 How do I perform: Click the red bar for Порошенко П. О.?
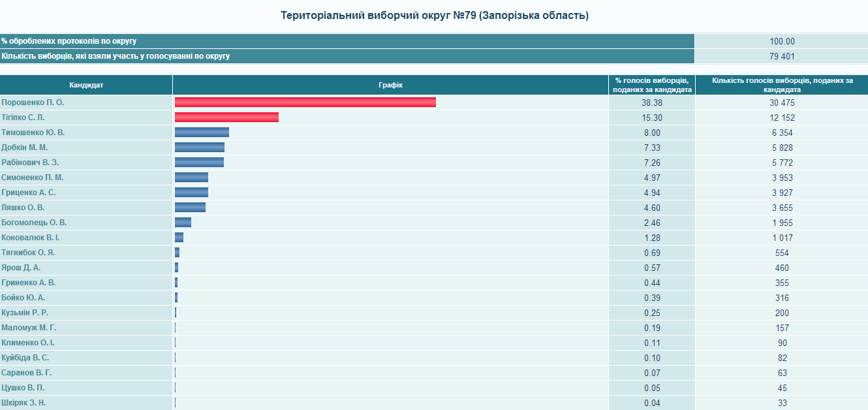click(305, 102)
